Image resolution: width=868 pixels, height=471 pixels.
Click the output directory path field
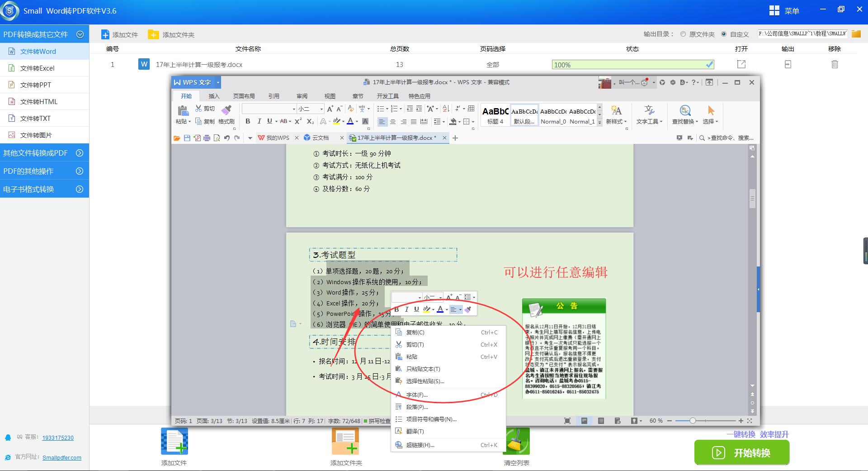[802, 33]
